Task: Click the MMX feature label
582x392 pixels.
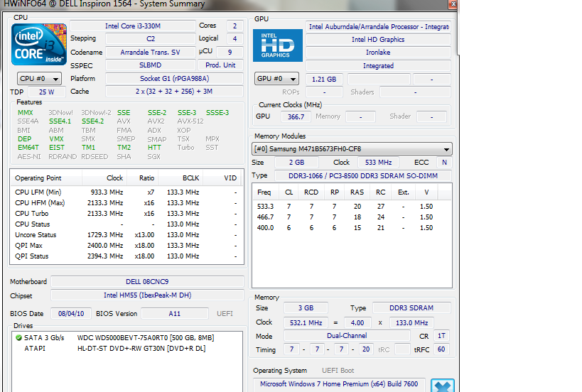Action: pos(26,113)
